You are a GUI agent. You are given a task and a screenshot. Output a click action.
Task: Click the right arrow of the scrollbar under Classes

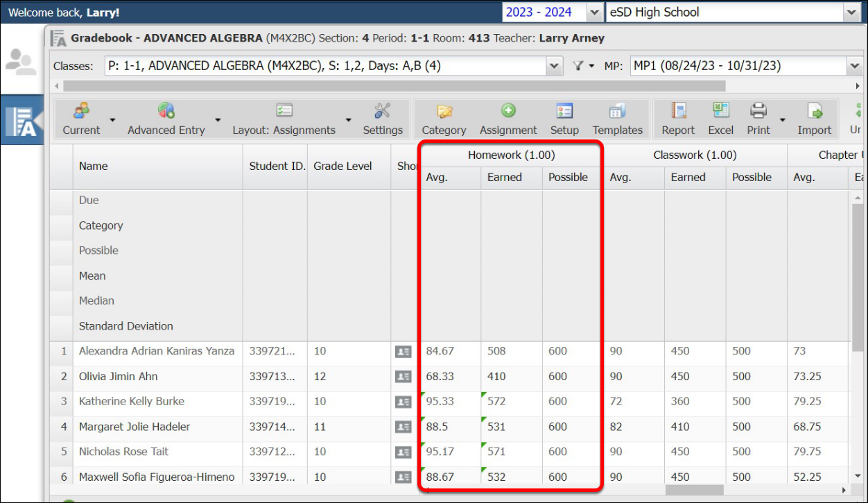coord(858,86)
